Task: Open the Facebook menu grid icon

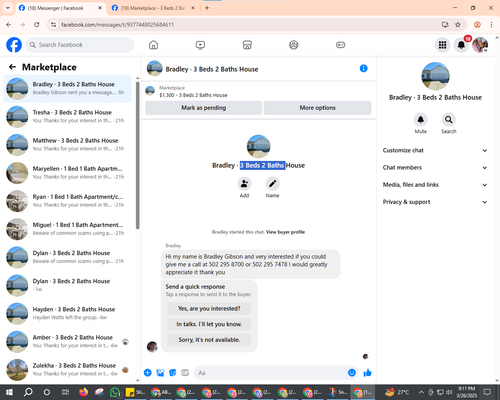Action: tap(442, 45)
